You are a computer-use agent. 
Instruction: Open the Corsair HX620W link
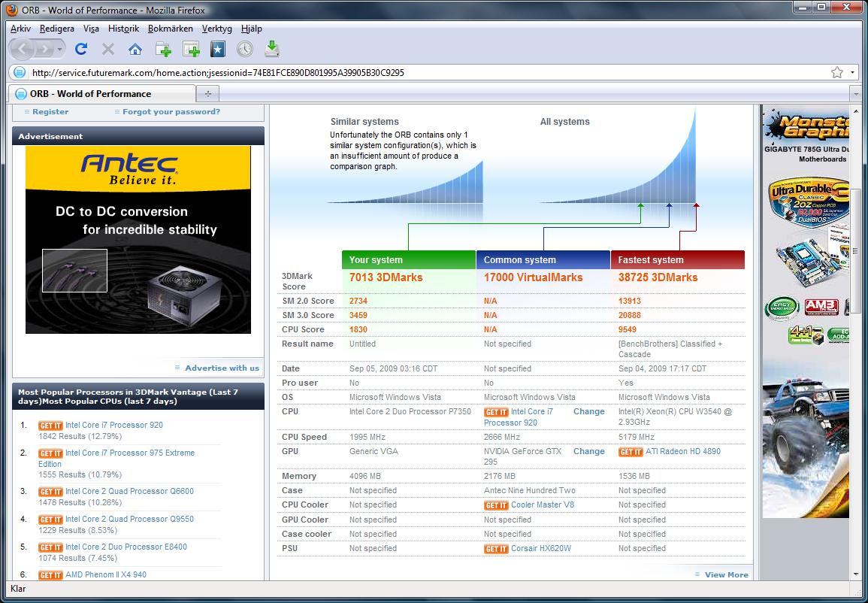(x=541, y=549)
